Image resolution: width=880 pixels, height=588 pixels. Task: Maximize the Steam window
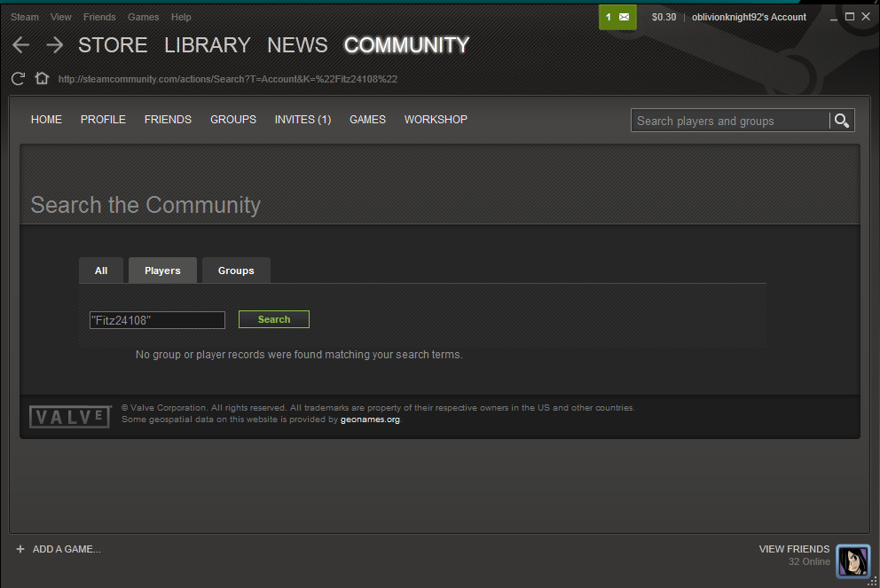pos(850,17)
